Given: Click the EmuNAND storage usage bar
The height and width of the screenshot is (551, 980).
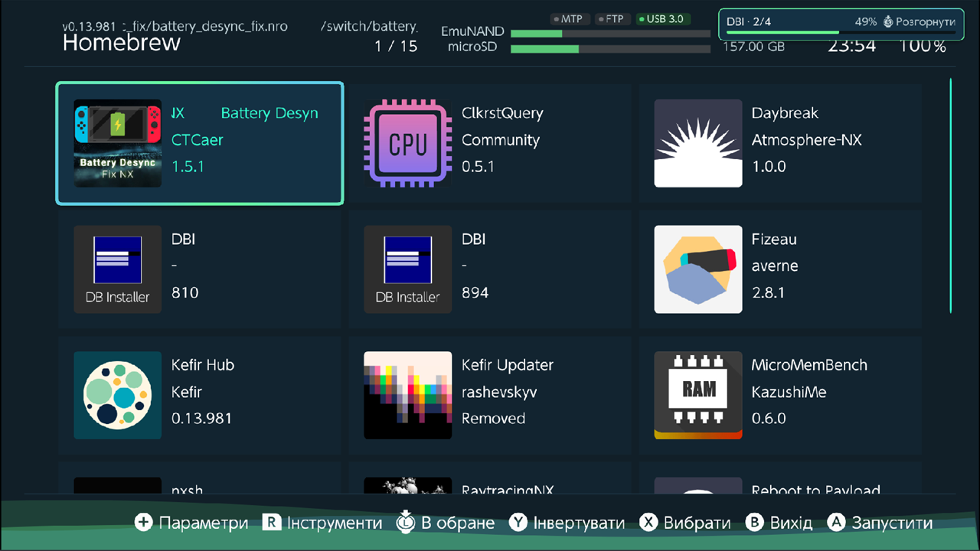Looking at the screenshot, I should [x=610, y=34].
